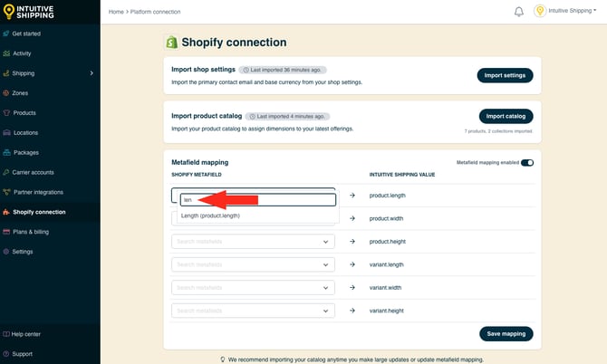Click the arrow icon beside variant.width
This screenshot has height=364, width=607.
click(352, 287)
